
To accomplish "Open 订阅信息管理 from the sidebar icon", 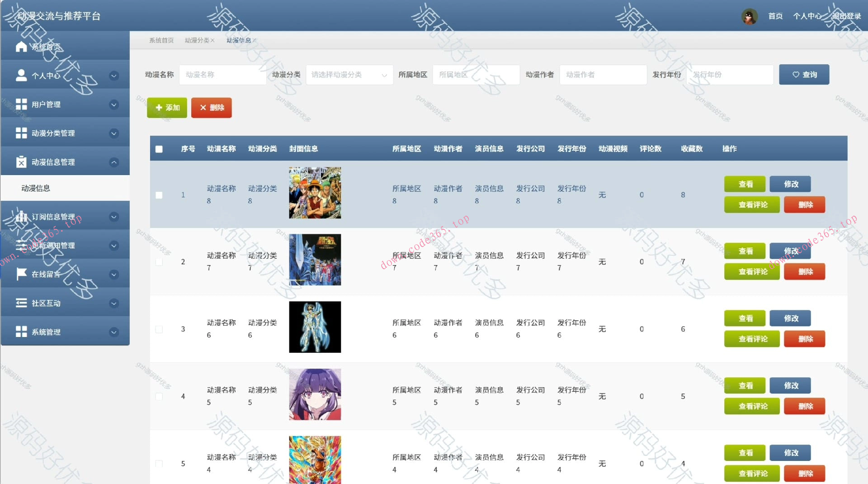I will click(x=21, y=217).
